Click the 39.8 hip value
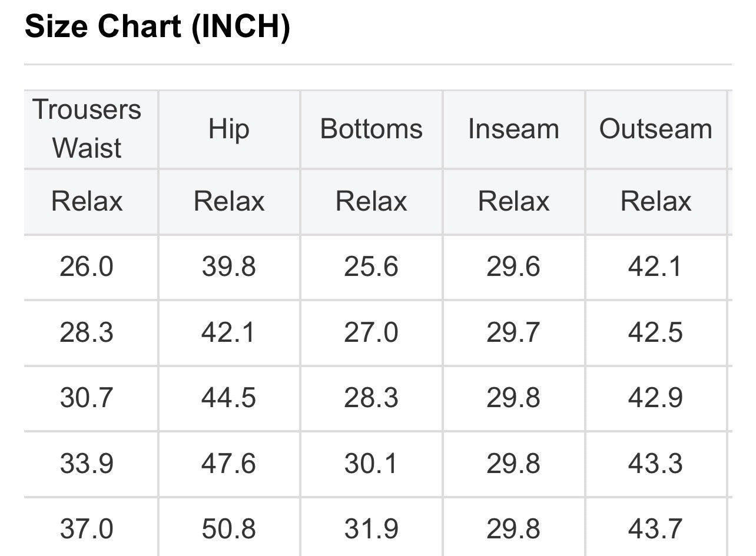Image resolution: width=756 pixels, height=556 pixels. 228,267
